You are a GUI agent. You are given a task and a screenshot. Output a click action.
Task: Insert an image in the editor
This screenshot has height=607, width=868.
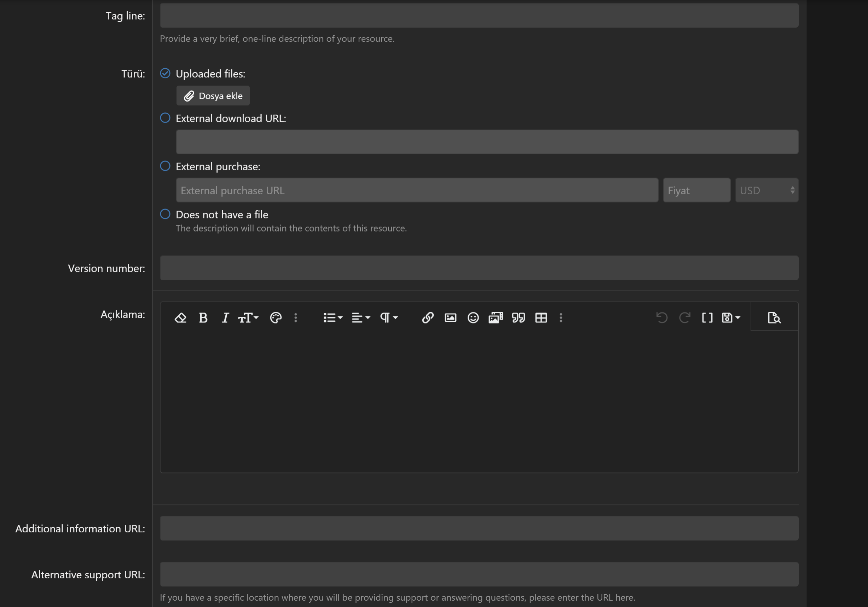pos(450,318)
